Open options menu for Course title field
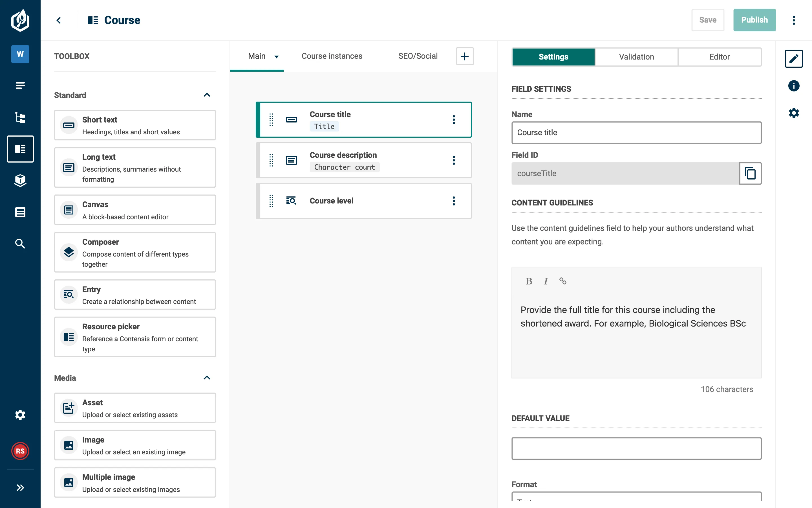This screenshot has height=508, width=812. pos(454,120)
